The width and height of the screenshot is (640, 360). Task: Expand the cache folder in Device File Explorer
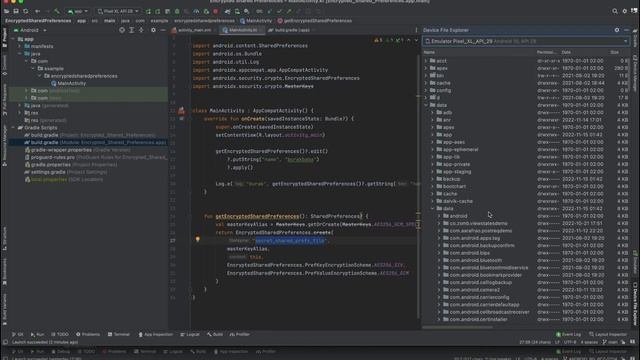[x=426, y=83]
